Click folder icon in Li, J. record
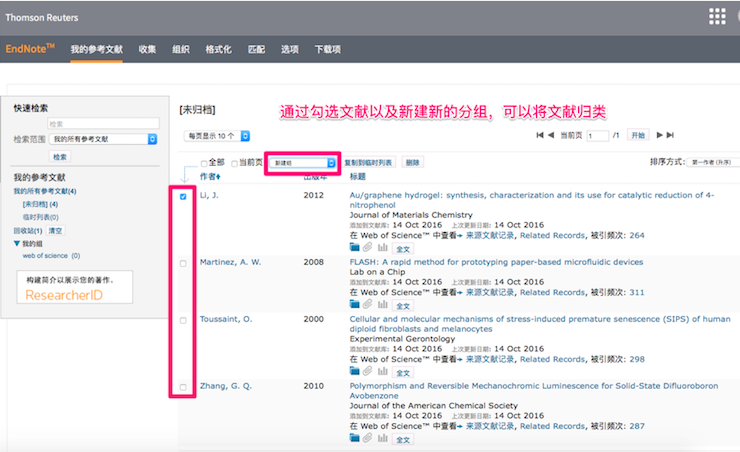Image resolution: width=740 pixels, height=452 pixels. tap(354, 247)
